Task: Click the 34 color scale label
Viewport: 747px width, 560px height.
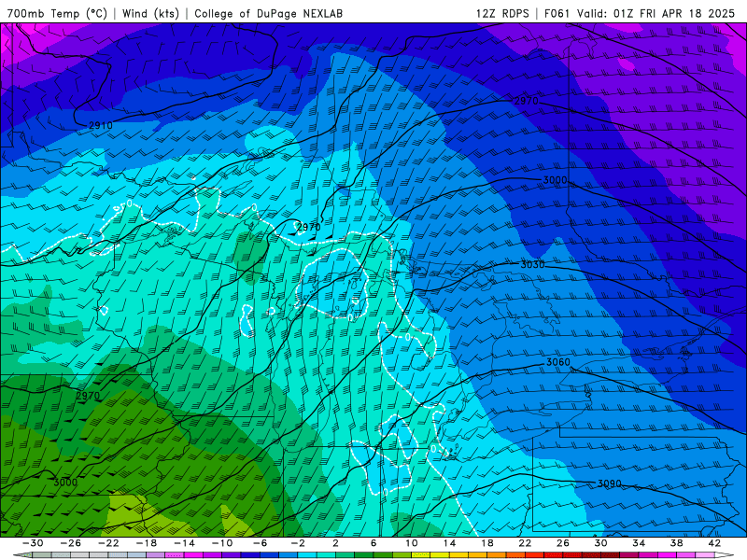Action: pyautogui.click(x=639, y=543)
